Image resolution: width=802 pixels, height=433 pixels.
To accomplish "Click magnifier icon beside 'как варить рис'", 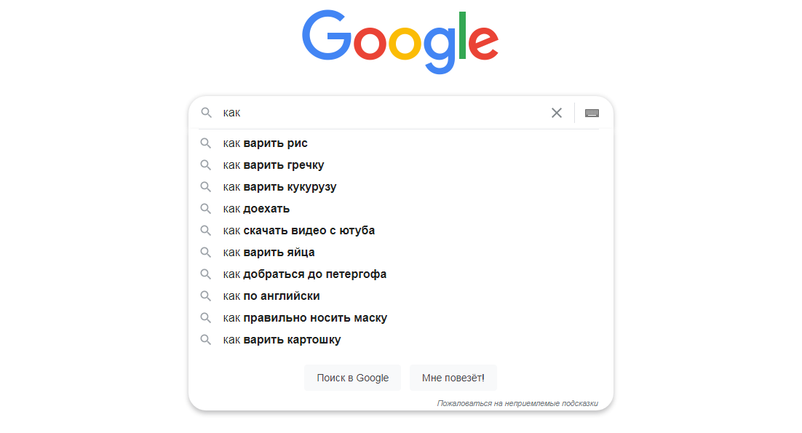I will coord(206,143).
